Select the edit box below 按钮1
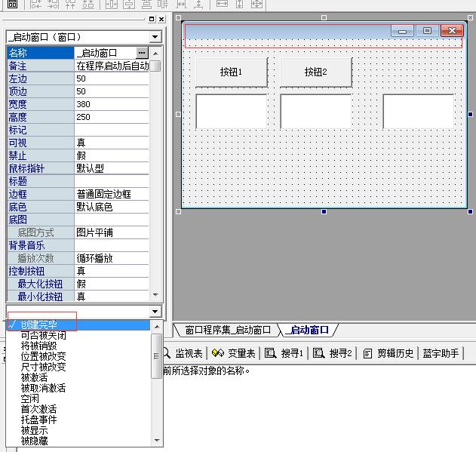The image size is (476, 452). pyautogui.click(x=232, y=111)
